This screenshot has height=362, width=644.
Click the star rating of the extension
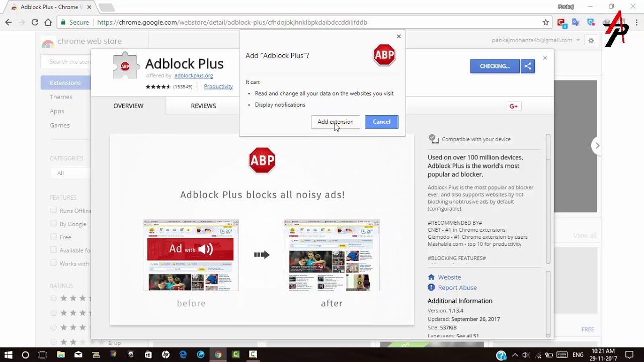click(x=158, y=86)
